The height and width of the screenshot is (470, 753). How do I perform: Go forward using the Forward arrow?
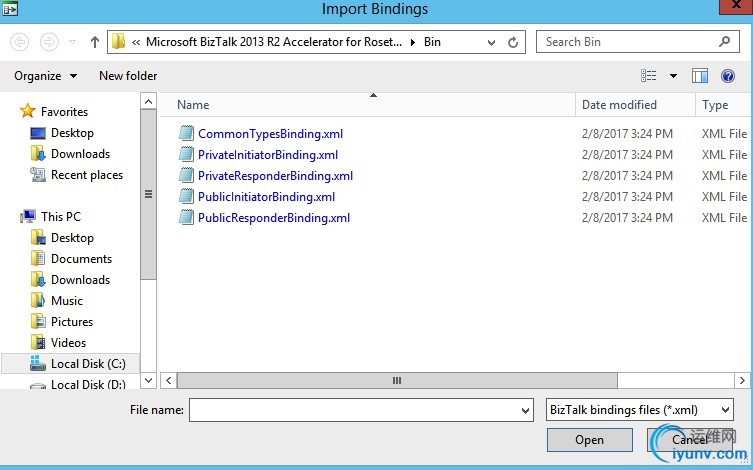tap(49, 42)
